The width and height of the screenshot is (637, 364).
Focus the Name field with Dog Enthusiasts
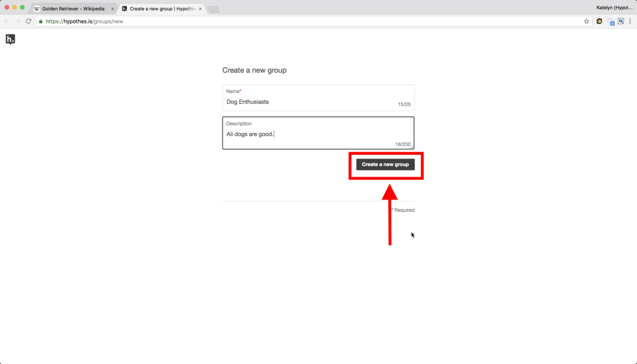pyautogui.click(x=318, y=98)
